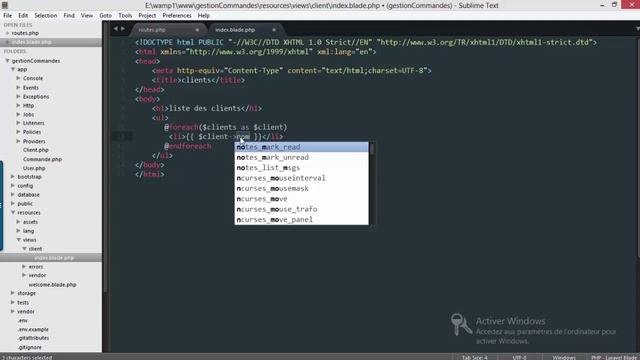640x360 pixels.
Task: Choose notes_mark_read autocomplete suggestion
Action: 302,147
